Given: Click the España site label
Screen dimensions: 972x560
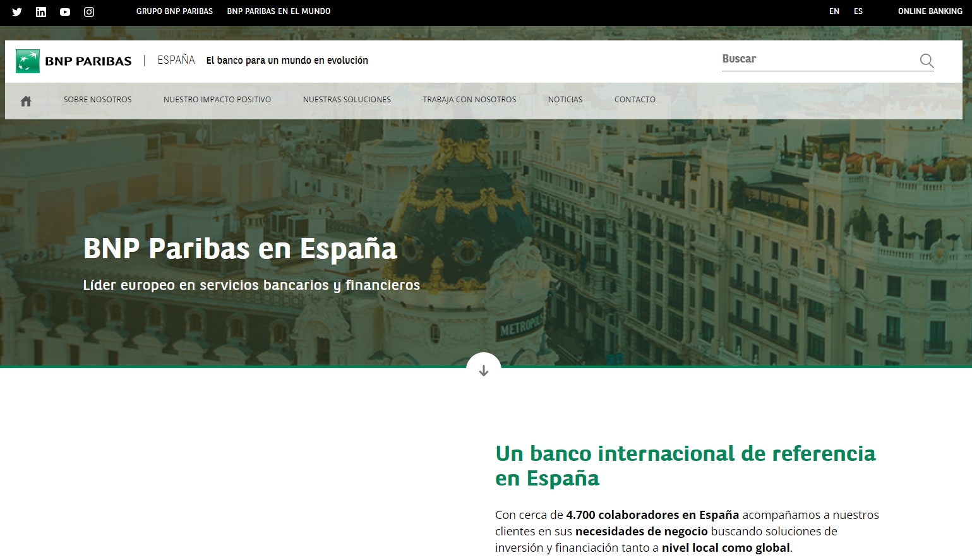Looking at the screenshot, I should point(176,60).
